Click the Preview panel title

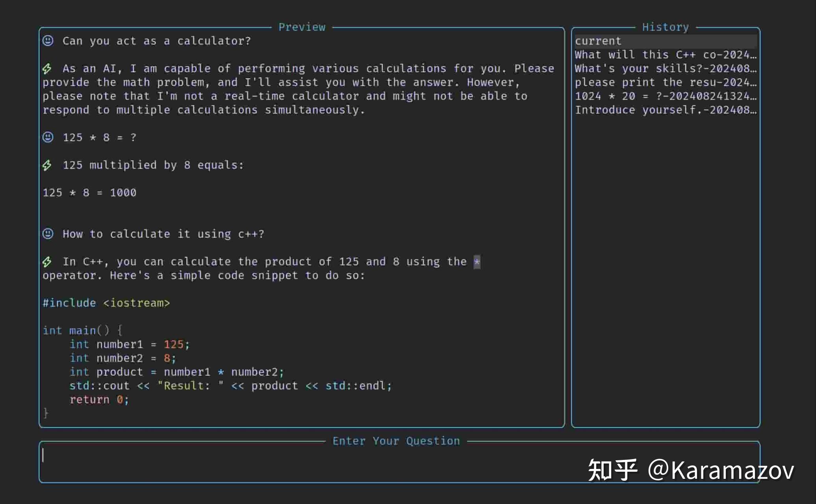[302, 26]
